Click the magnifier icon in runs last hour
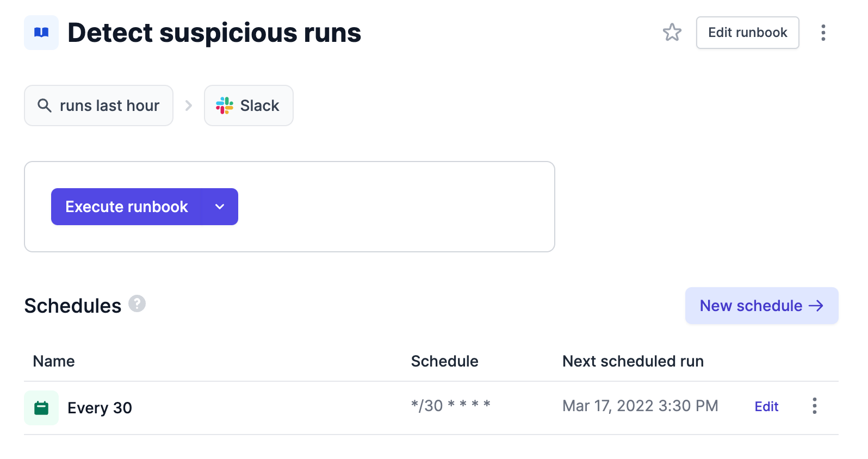 (x=45, y=106)
